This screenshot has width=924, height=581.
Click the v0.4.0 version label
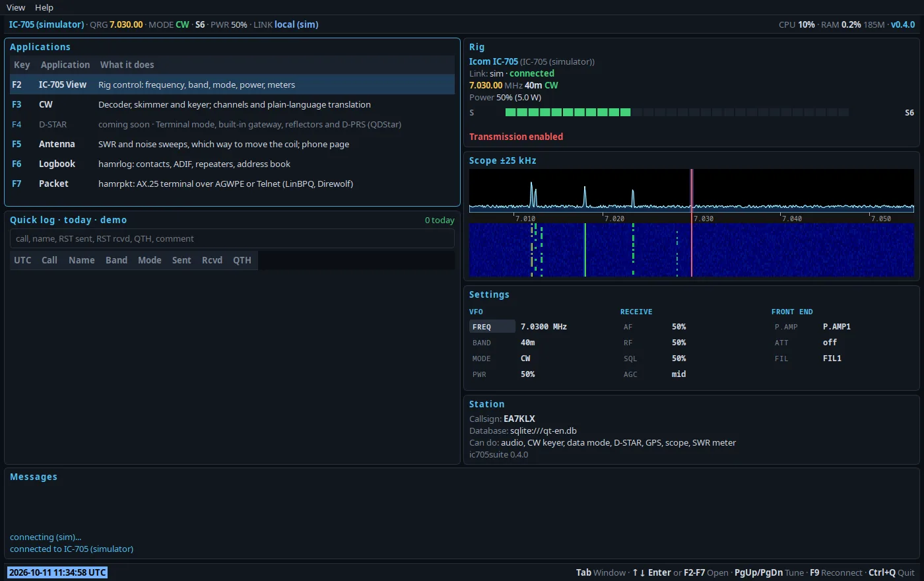point(903,24)
